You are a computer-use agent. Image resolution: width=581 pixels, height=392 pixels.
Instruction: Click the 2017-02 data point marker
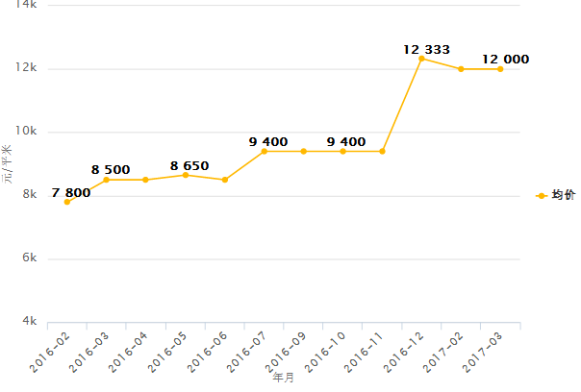(x=462, y=69)
